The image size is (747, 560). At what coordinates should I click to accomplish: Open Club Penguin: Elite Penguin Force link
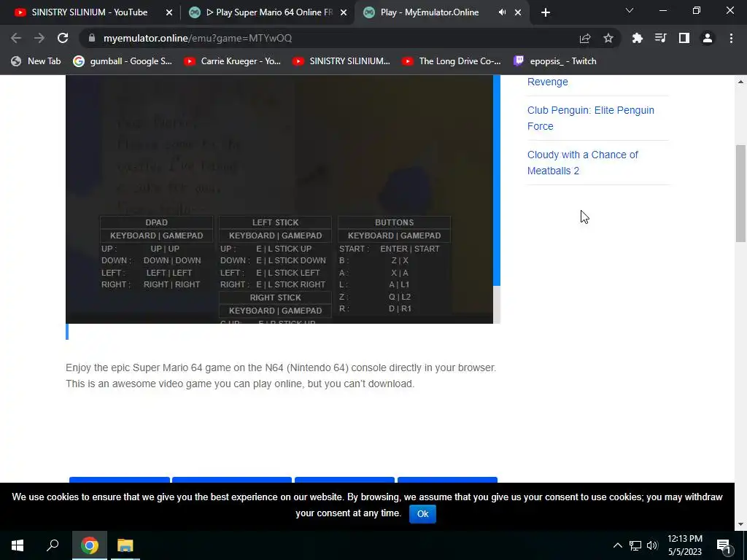(x=590, y=118)
